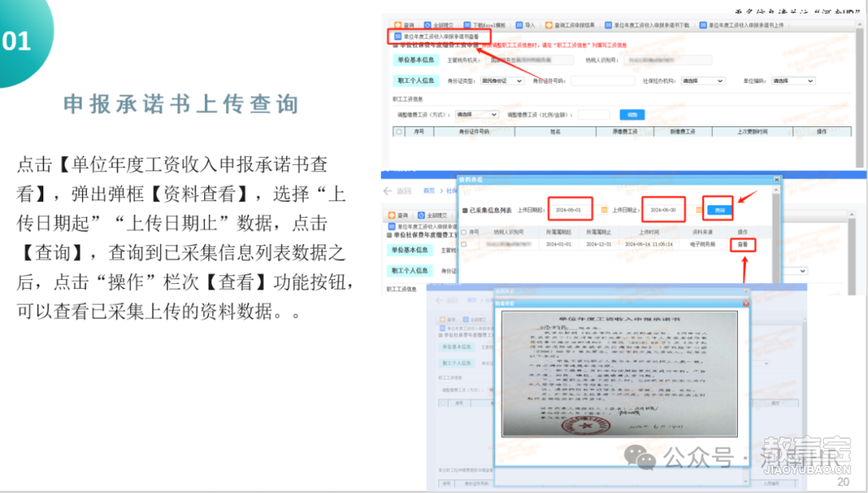
Task: Click the 单位年度工资收入申报承诺书上传 toolbar item
Action: 742,26
